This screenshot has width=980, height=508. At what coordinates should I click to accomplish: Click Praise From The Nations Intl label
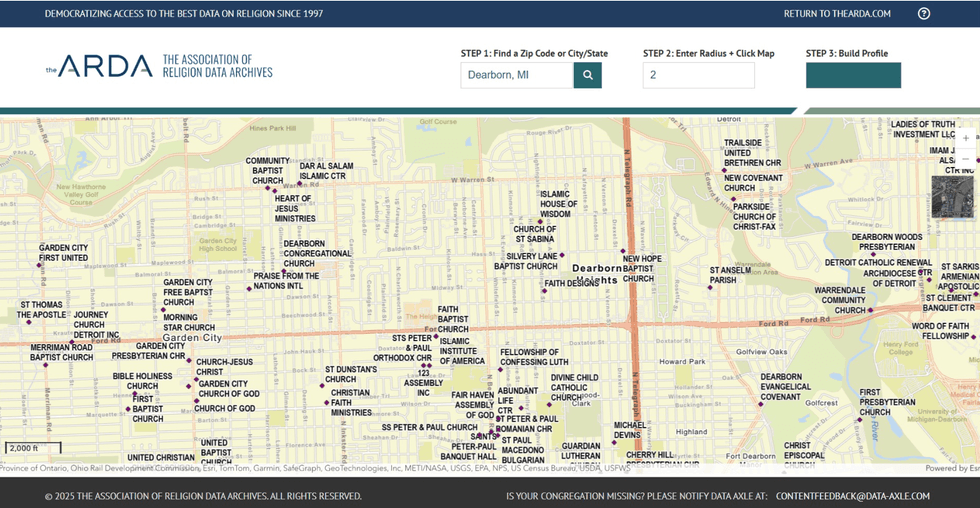286,281
